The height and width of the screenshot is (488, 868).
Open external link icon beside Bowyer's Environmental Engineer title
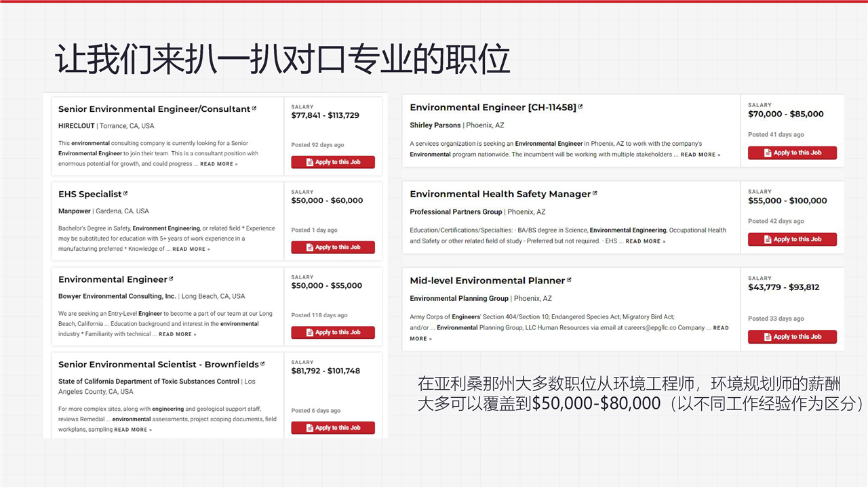tap(171, 279)
